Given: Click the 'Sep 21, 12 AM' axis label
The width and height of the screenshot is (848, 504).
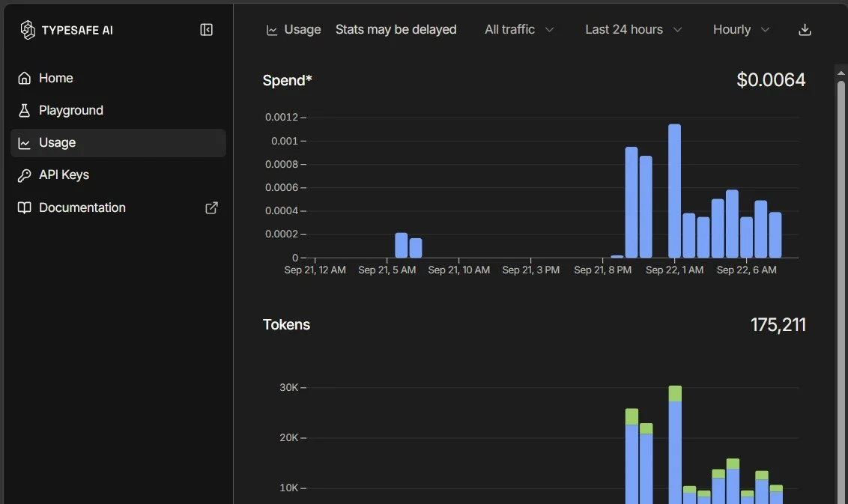Looking at the screenshot, I should [315, 270].
